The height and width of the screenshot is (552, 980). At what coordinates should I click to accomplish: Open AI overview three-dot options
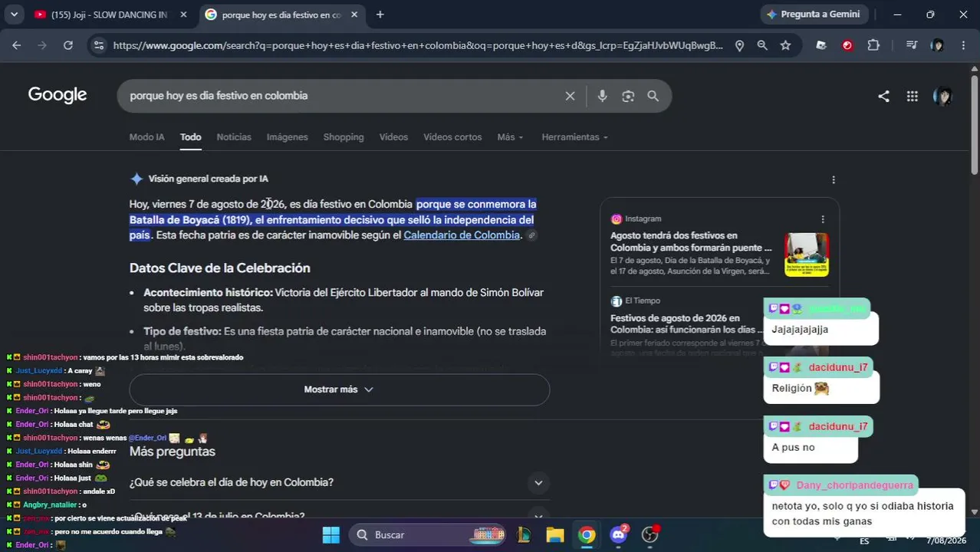834,179
